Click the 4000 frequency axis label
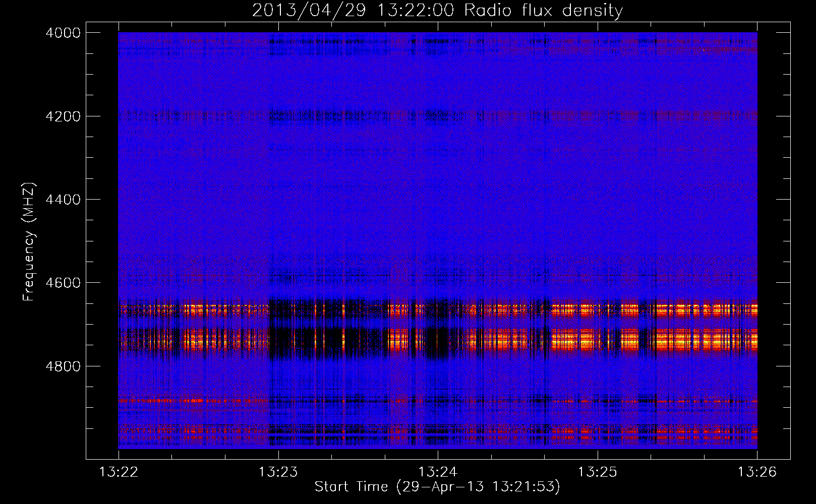 point(63,33)
